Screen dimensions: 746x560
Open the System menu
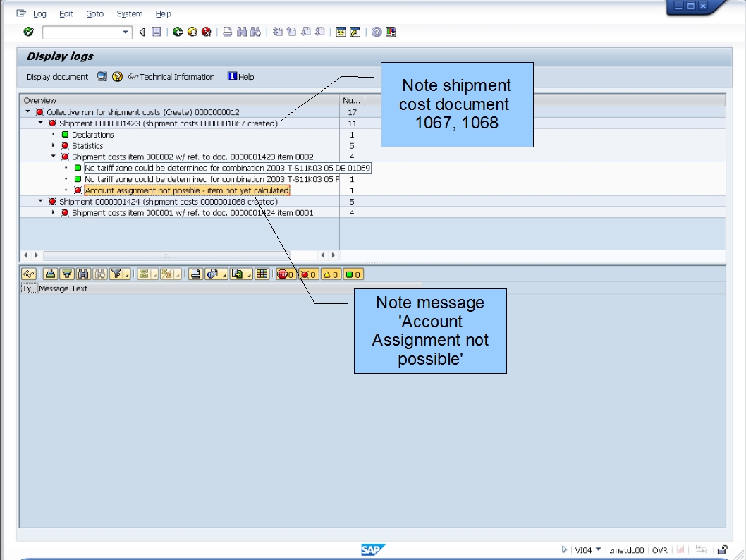pyautogui.click(x=129, y=13)
